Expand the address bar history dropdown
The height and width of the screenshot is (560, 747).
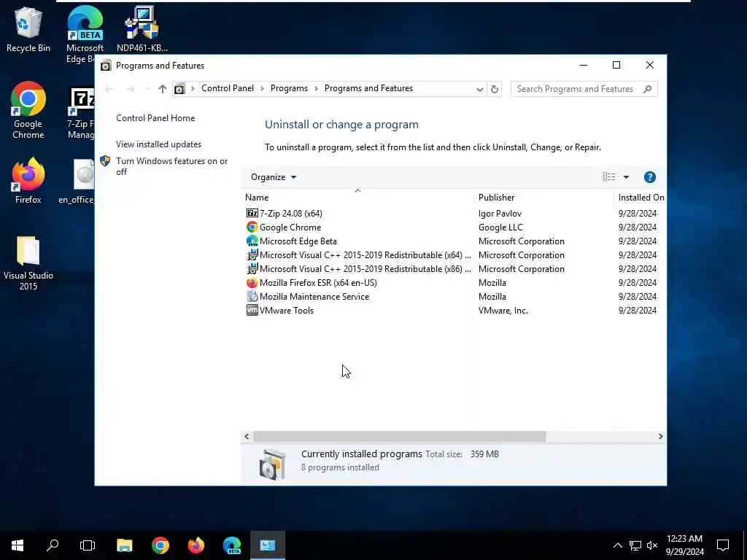click(x=480, y=89)
